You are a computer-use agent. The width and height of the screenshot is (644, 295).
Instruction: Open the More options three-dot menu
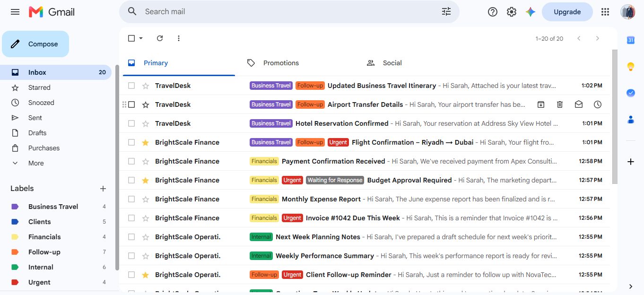click(179, 38)
